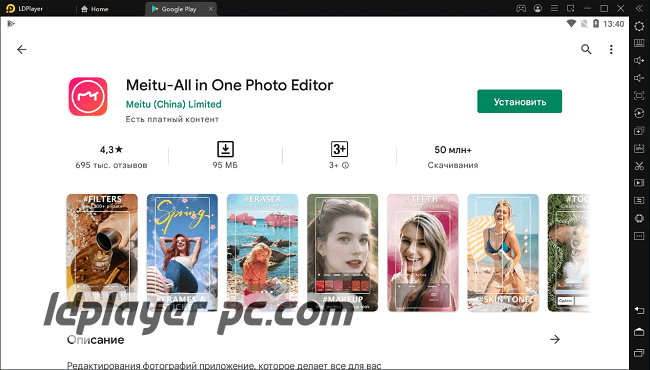Open the #FILTERS screenshot thumbnail
The height and width of the screenshot is (370, 650).
coord(102,253)
